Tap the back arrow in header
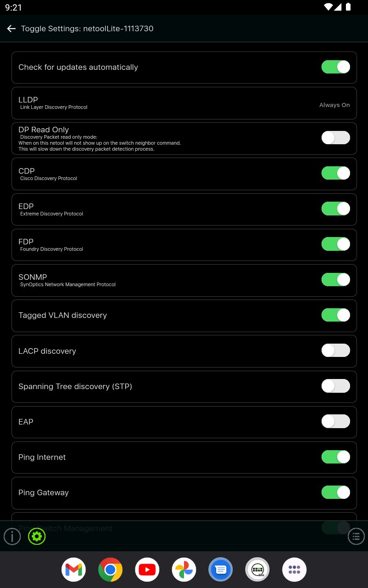Screen dimensions: 368x588 11,28
